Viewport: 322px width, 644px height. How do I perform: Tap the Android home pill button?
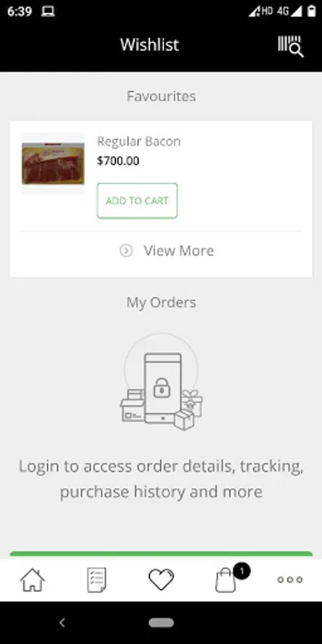coord(161,623)
